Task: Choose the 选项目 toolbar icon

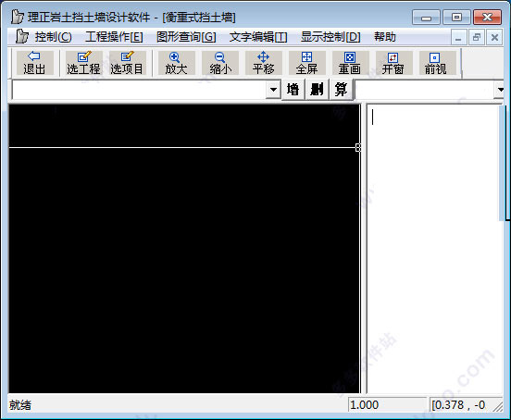Action: [x=127, y=63]
